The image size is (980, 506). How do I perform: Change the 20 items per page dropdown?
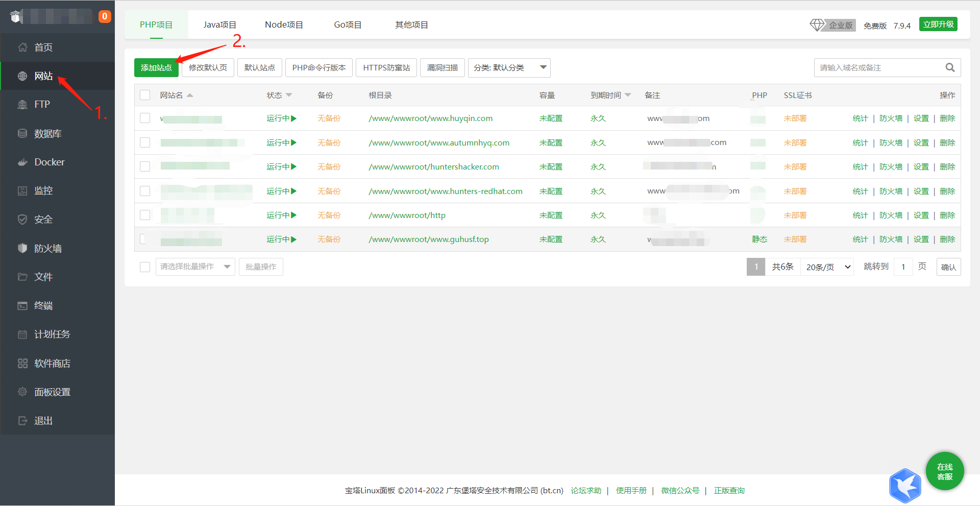pos(827,267)
